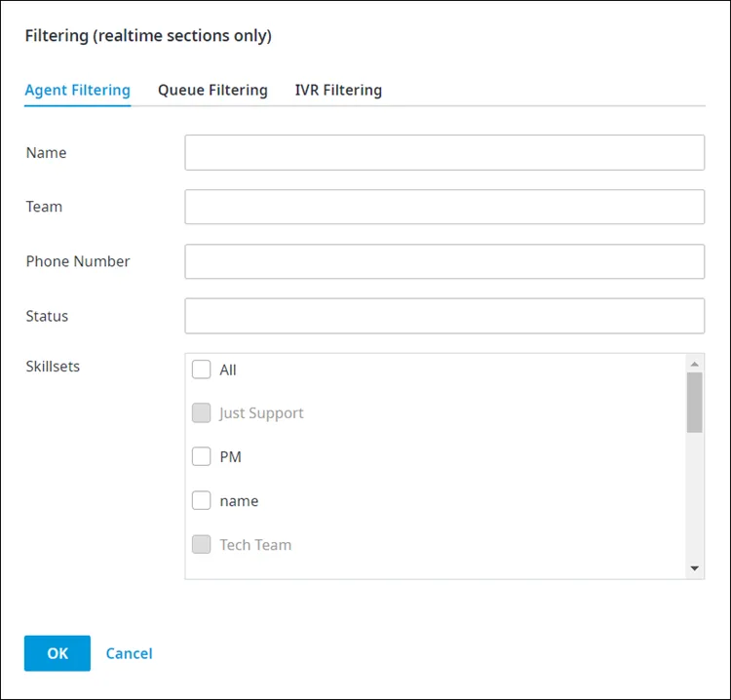Focus the Team input field
Image resolution: width=731 pixels, height=700 pixels.
[x=444, y=207]
